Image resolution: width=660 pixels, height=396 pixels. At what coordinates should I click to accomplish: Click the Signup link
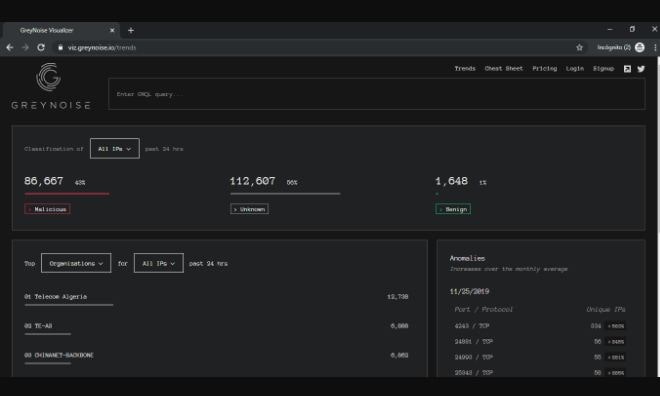603,69
